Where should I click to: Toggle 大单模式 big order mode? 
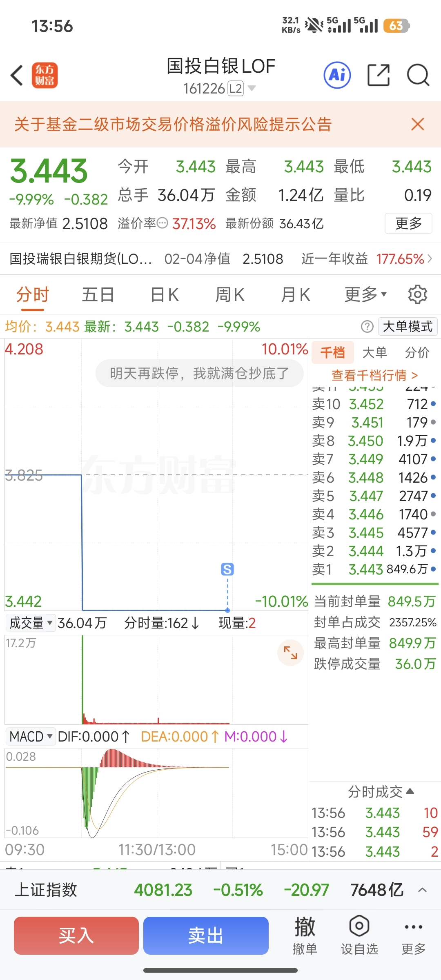tap(408, 327)
